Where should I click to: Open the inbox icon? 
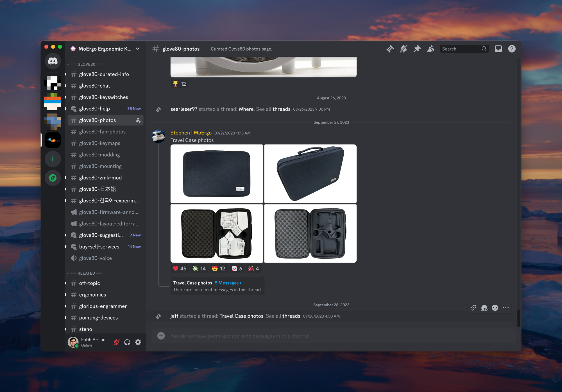(498, 49)
